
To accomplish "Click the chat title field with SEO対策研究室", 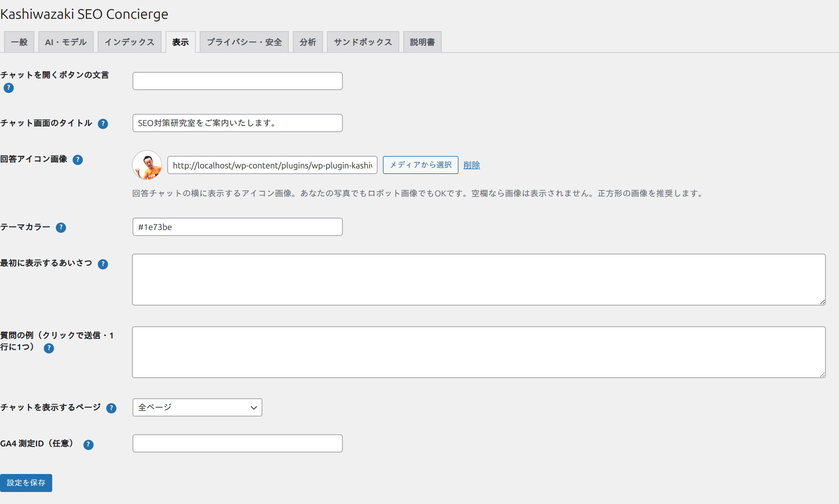I will [238, 123].
